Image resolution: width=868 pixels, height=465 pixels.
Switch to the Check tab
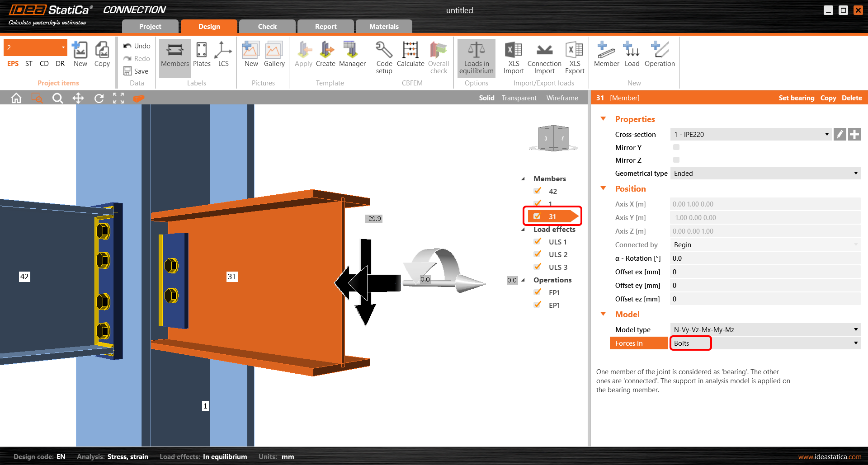click(267, 27)
